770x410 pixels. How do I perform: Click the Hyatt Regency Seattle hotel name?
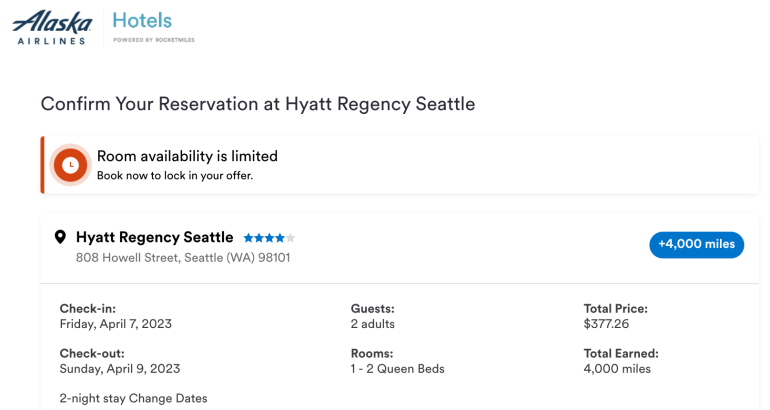(x=154, y=237)
